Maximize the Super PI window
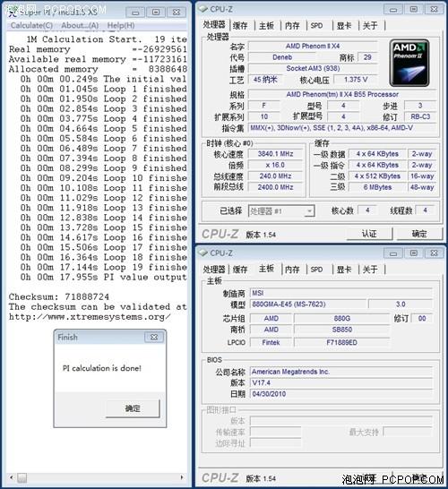 [156, 13]
